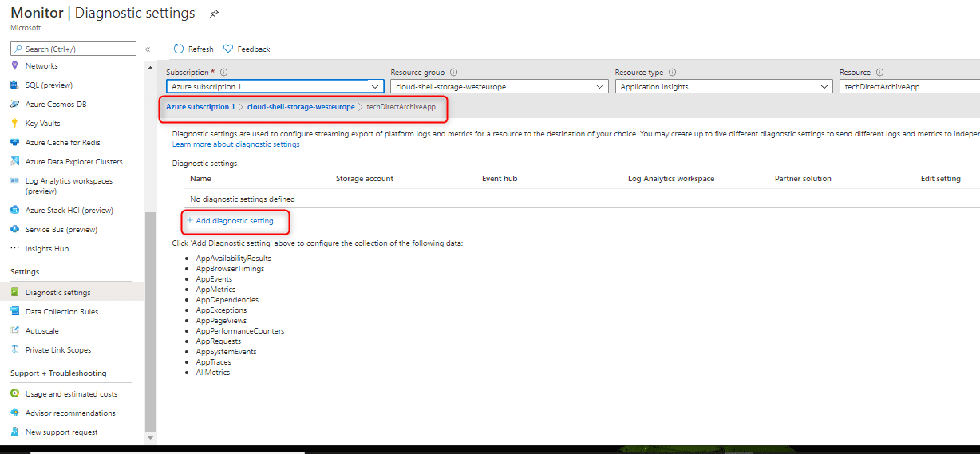Click the Log Analytics workspace column header
Viewport: 980px width, 454px height.
pyautogui.click(x=671, y=179)
